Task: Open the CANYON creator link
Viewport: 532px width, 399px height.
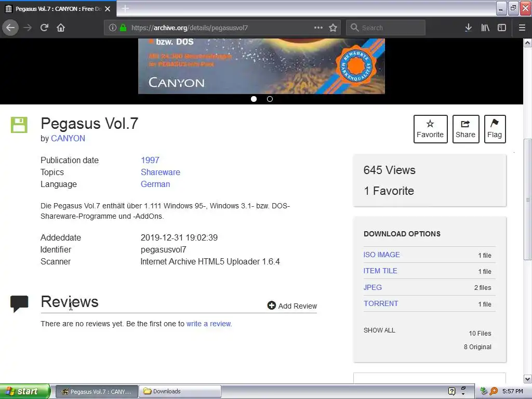Action: [x=68, y=138]
